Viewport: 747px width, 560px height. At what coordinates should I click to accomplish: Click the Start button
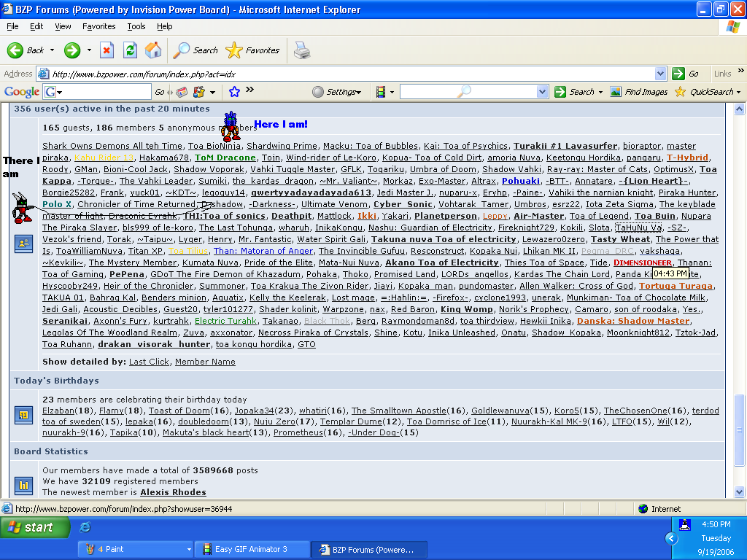click(x=34, y=527)
